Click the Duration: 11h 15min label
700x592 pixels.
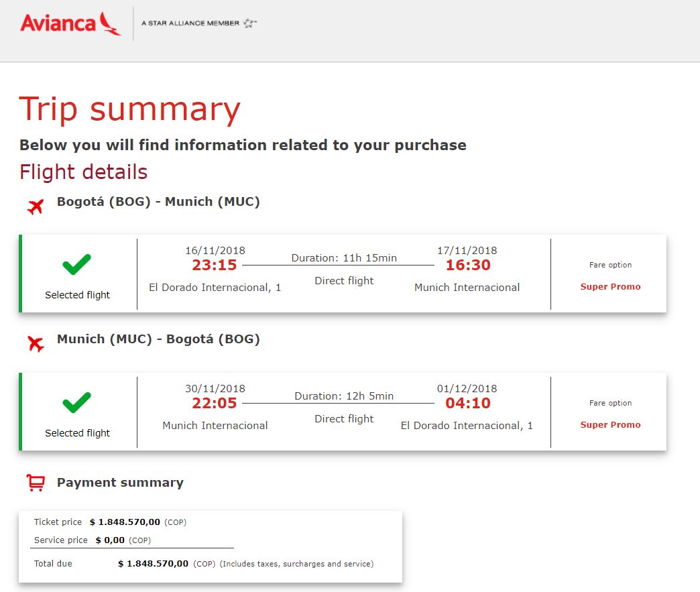pyautogui.click(x=344, y=258)
